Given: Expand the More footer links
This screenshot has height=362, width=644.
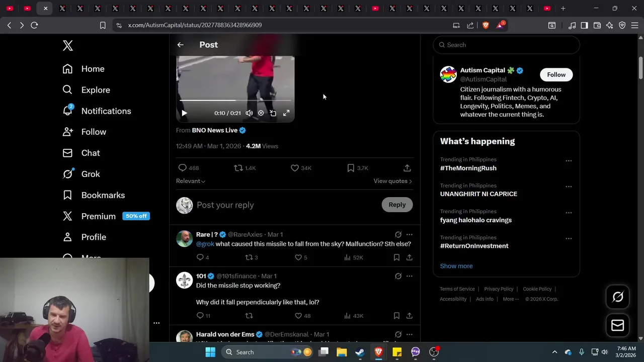Looking at the screenshot, I should [511, 299].
